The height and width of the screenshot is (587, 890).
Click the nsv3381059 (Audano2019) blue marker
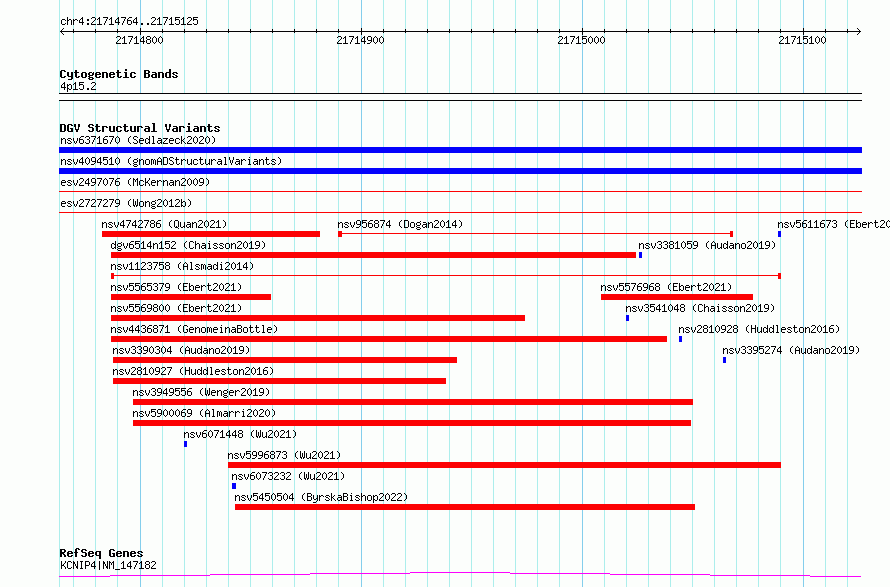coord(640,255)
